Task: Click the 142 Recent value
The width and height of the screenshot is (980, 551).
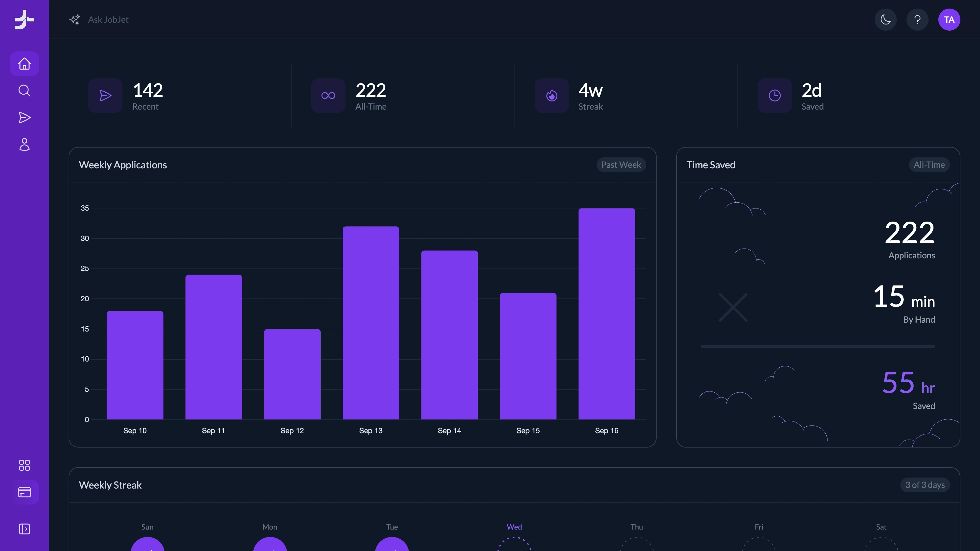Action: [x=148, y=91]
